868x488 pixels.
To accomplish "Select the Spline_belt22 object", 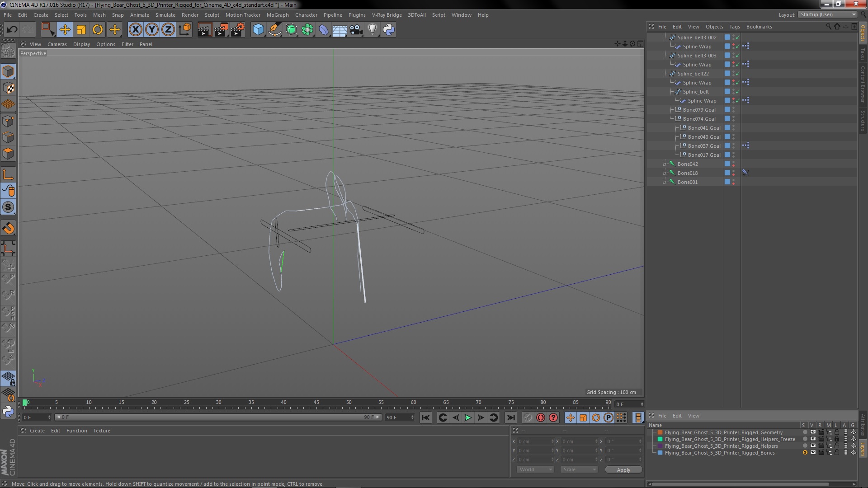I will click(x=693, y=74).
